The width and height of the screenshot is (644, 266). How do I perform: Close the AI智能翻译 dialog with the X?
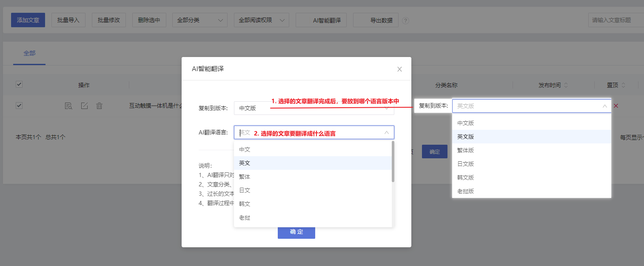(399, 69)
